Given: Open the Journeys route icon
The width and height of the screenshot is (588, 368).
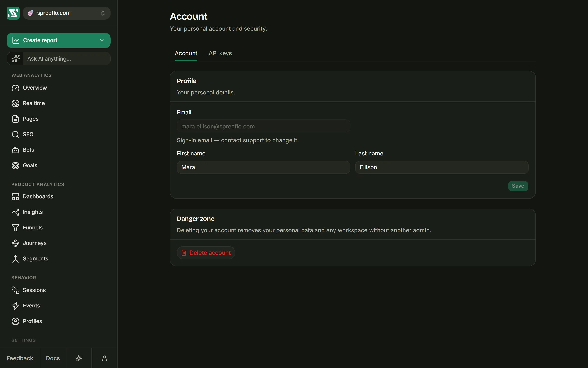Looking at the screenshot, I should point(15,243).
